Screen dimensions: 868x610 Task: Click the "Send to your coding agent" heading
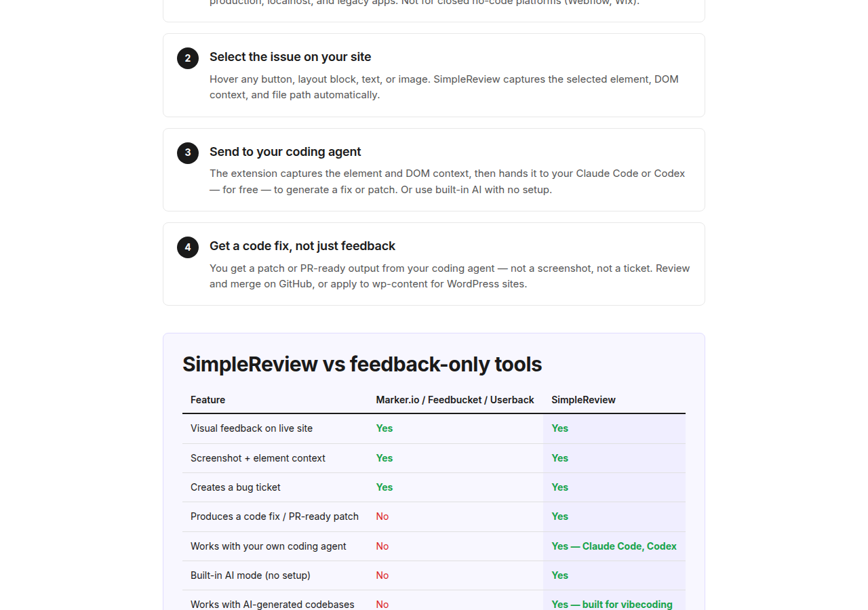coord(285,152)
